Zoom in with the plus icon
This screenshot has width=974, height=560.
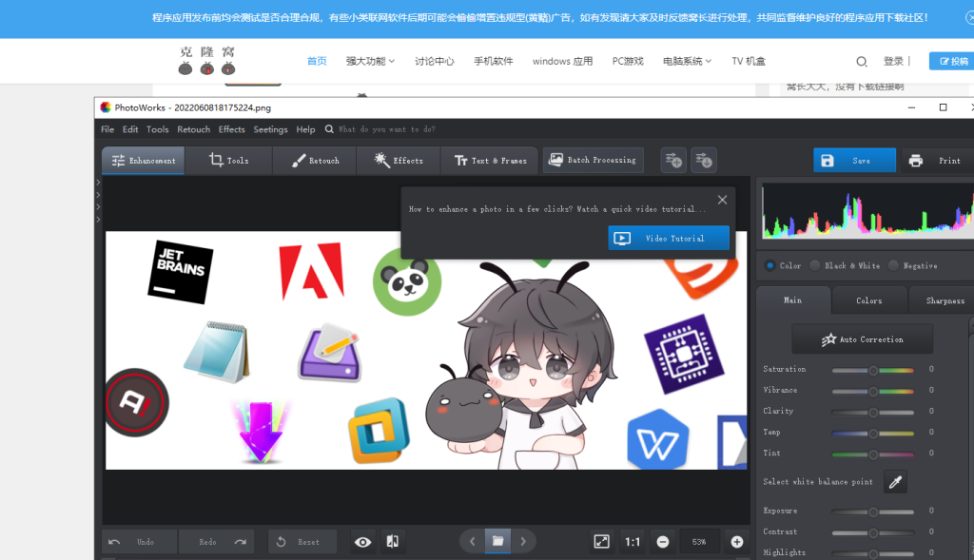(737, 542)
